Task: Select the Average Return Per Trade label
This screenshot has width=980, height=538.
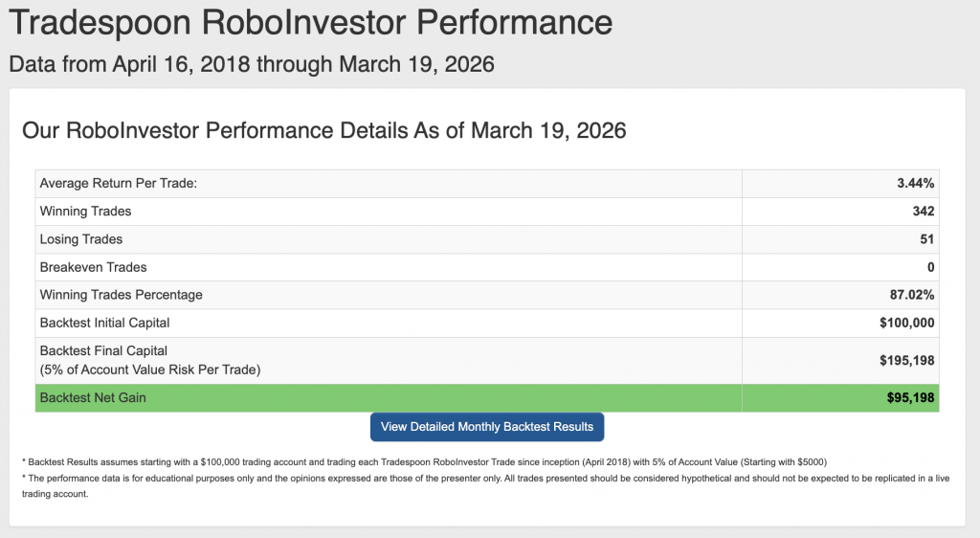Action: point(118,184)
